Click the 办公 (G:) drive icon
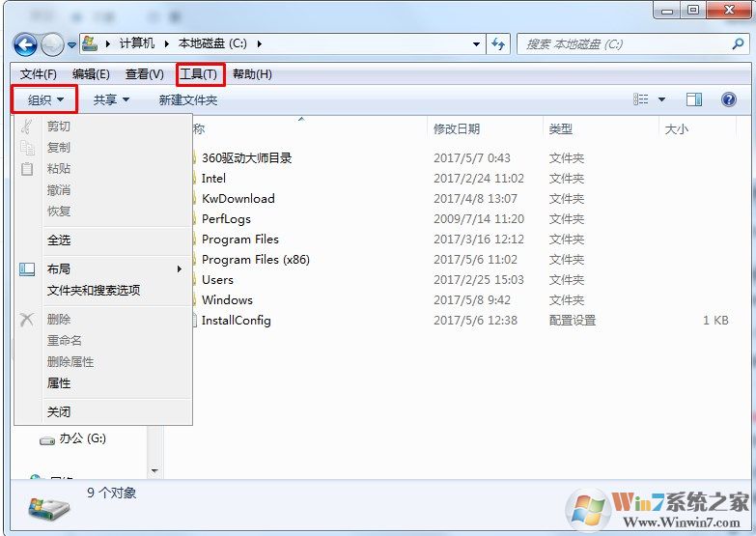This screenshot has height=536, width=756. click(x=46, y=440)
